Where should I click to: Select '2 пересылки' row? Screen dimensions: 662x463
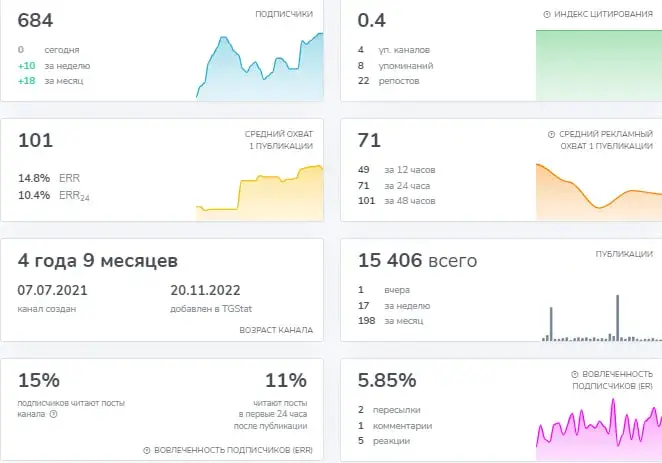click(389, 410)
